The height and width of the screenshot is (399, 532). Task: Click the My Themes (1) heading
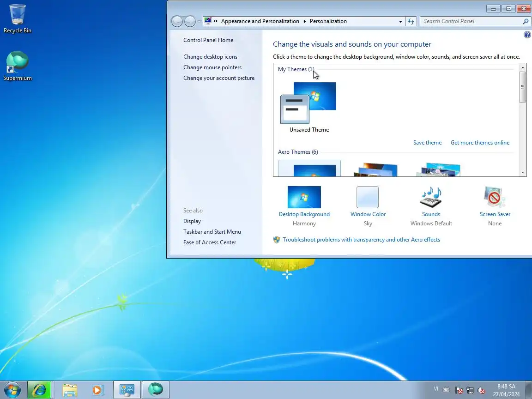296,69
